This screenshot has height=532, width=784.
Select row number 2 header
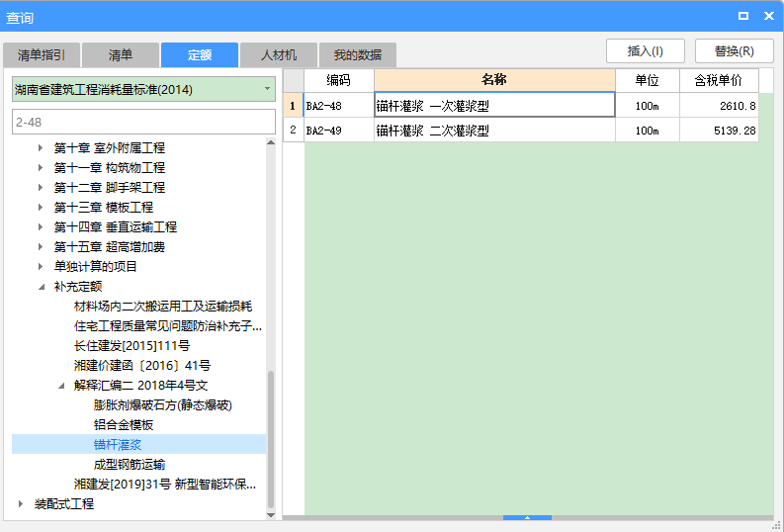[293, 130]
